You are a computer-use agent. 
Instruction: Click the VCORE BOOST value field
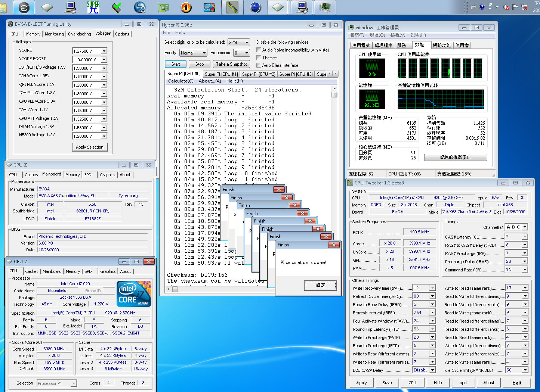point(87,60)
